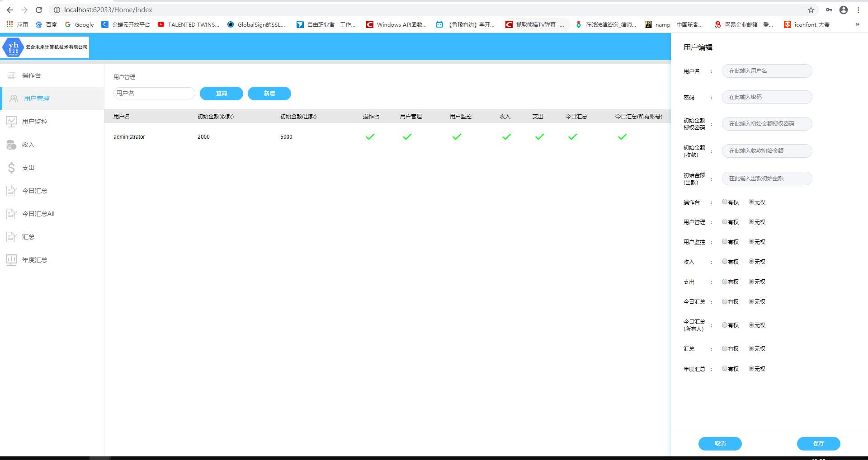Open the Chrome three-dot menu
The image size is (868, 460).
(x=858, y=10)
